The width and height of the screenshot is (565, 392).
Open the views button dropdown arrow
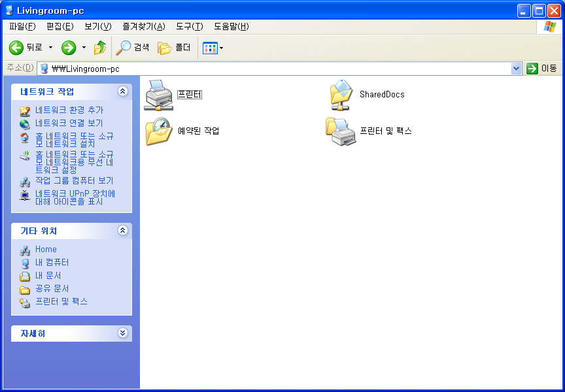coord(221,48)
